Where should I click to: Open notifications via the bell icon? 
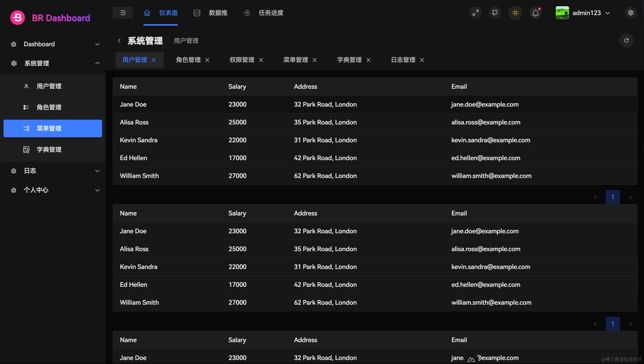pyautogui.click(x=535, y=13)
